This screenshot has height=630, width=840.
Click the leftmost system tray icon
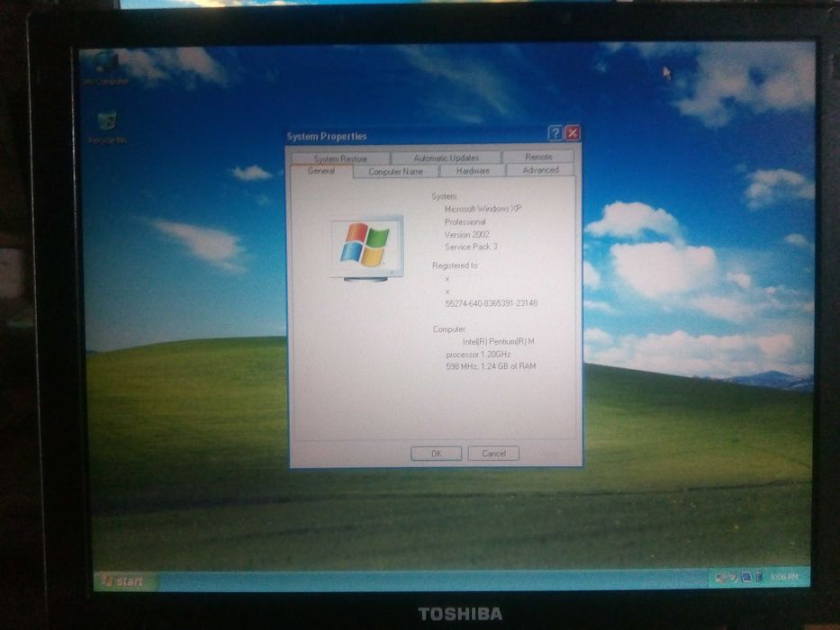tap(720, 578)
